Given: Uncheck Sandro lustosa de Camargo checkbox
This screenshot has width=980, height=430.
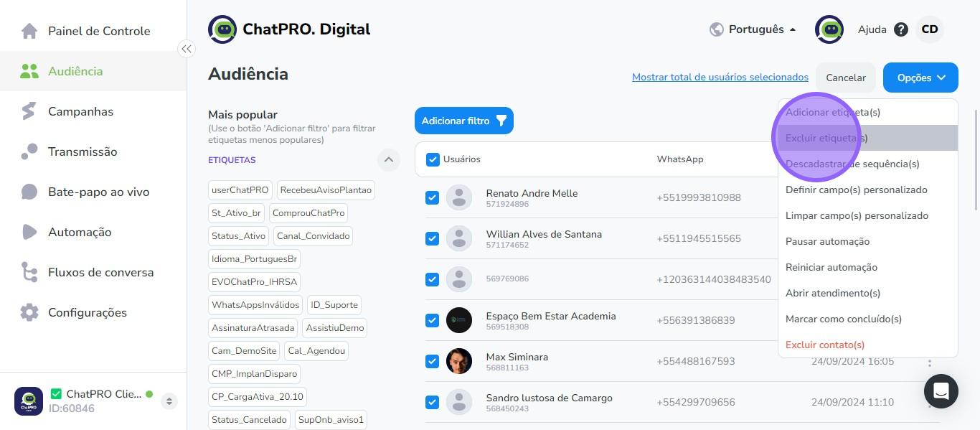Looking at the screenshot, I should (x=432, y=402).
